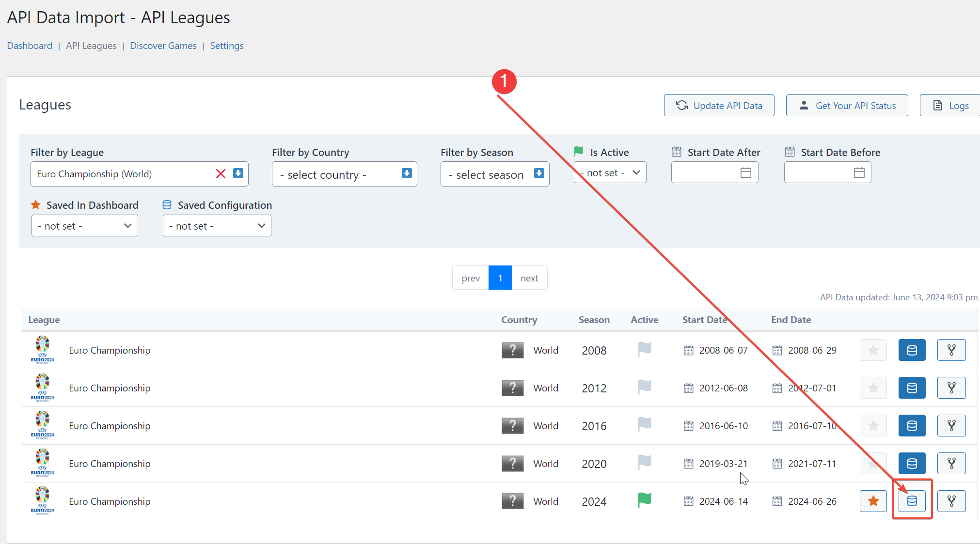Viewport: 980px width, 544px height.
Task: Clear the Euro Championship league filter
Action: pos(221,173)
